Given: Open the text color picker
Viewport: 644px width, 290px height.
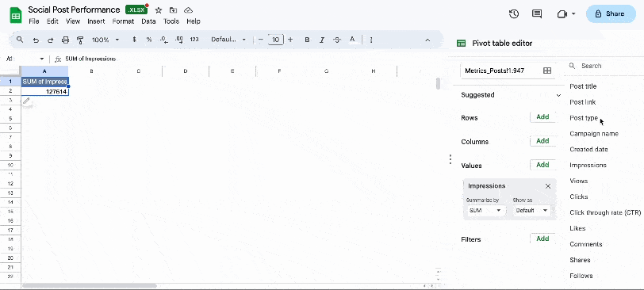Looking at the screenshot, I should pos(352,40).
